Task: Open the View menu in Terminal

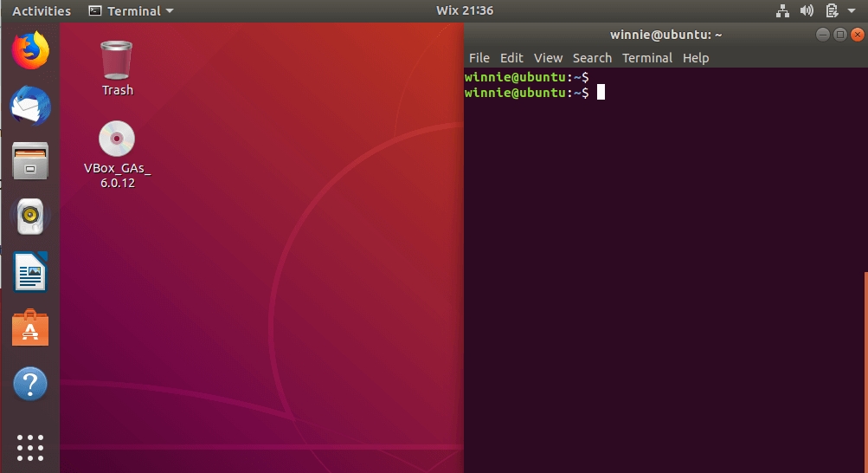Action: (548, 57)
